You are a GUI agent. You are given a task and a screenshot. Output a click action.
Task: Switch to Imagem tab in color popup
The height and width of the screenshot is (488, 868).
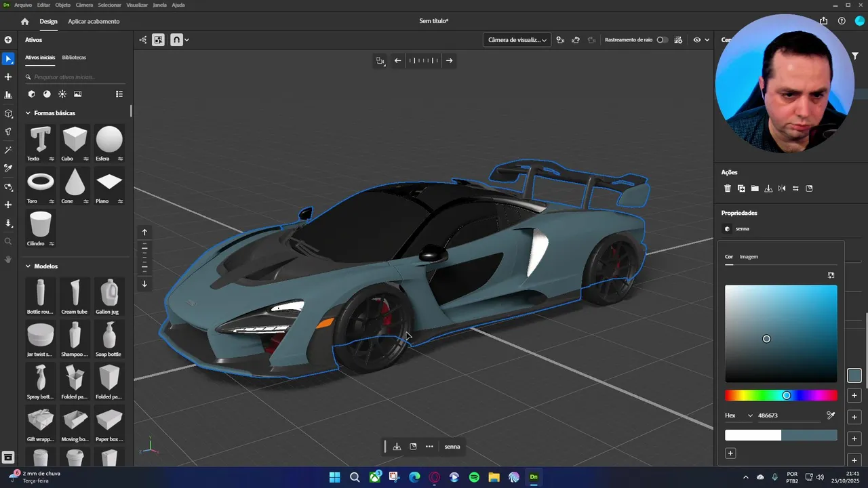coord(749,257)
